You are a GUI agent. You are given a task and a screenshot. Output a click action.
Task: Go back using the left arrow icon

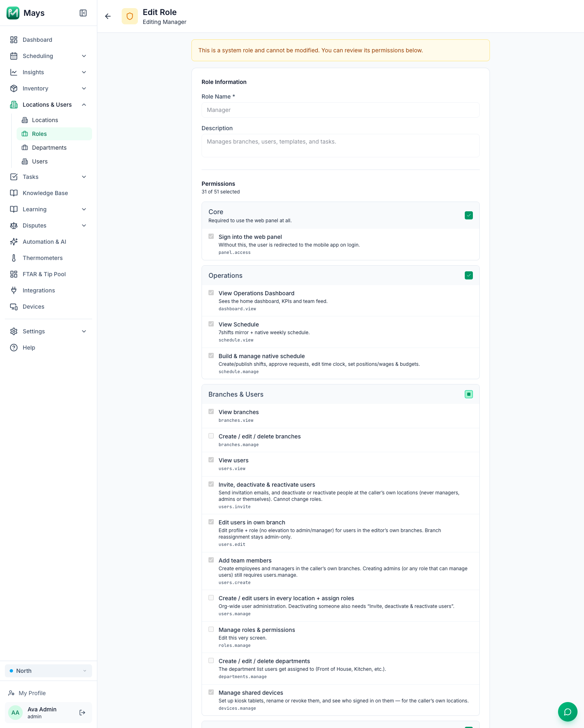point(108,16)
